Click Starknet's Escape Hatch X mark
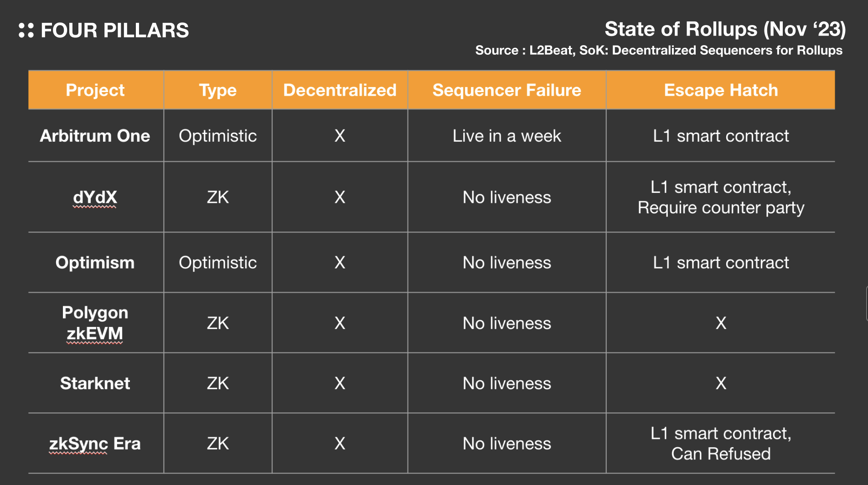Screen dimensions: 868x485 pyautogui.click(x=721, y=383)
